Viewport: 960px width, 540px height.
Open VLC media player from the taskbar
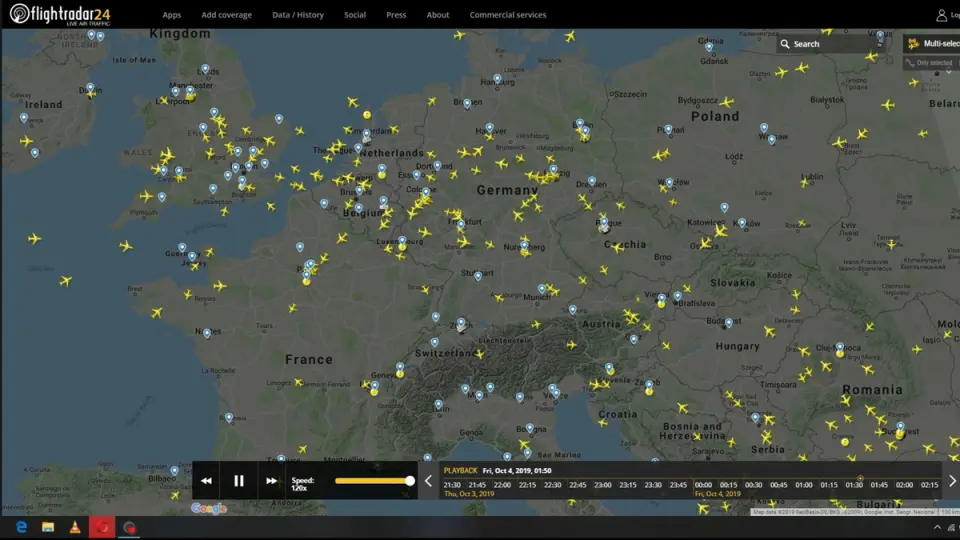[74, 527]
